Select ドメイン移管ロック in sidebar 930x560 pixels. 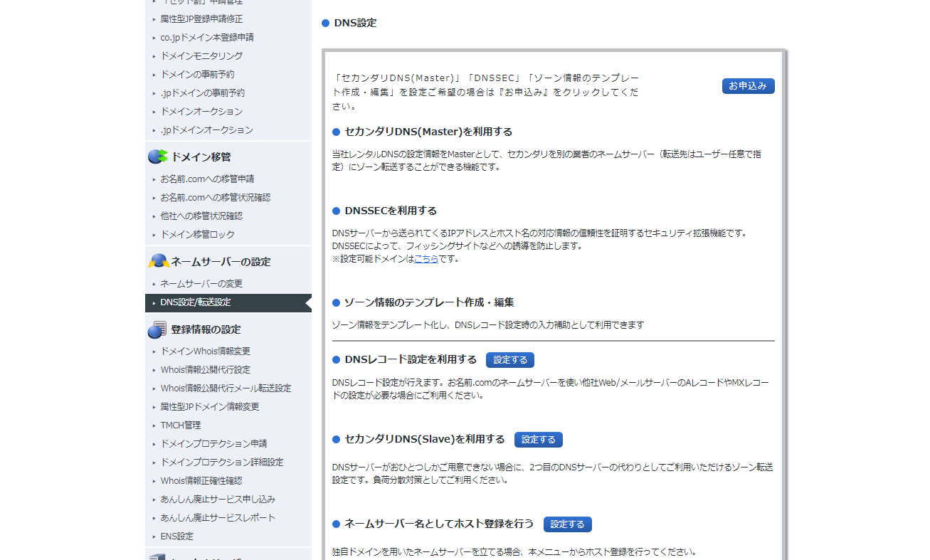coord(197,235)
